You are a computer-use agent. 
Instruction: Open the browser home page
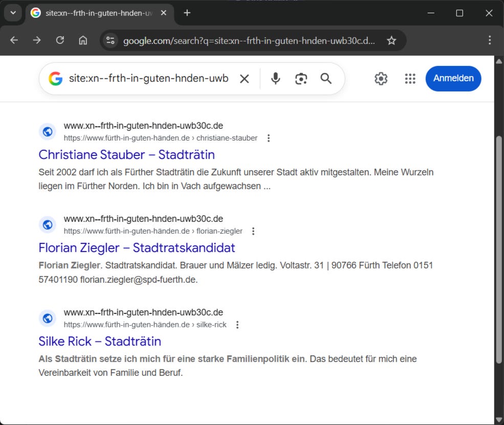[83, 40]
